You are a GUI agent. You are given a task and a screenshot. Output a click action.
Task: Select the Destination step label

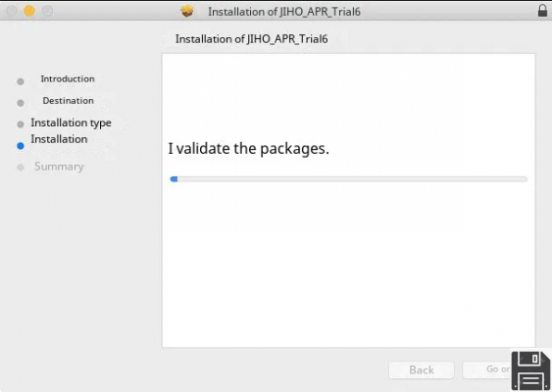click(x=69, y=101)
